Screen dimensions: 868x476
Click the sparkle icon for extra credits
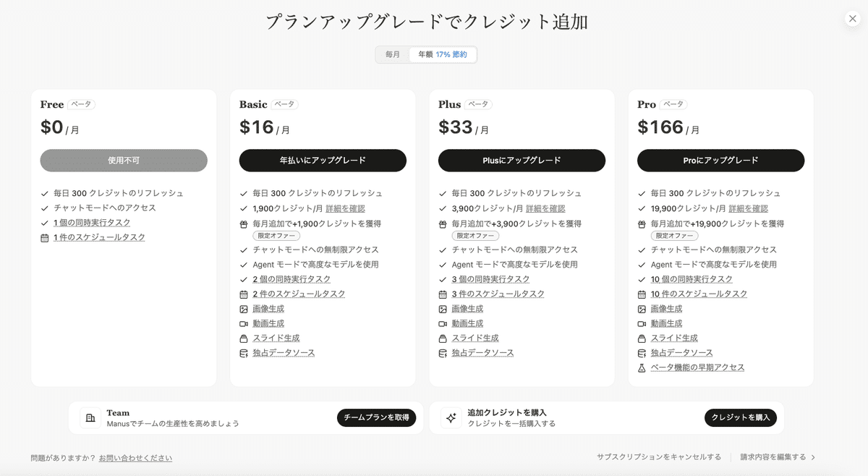tap(451, 418)
